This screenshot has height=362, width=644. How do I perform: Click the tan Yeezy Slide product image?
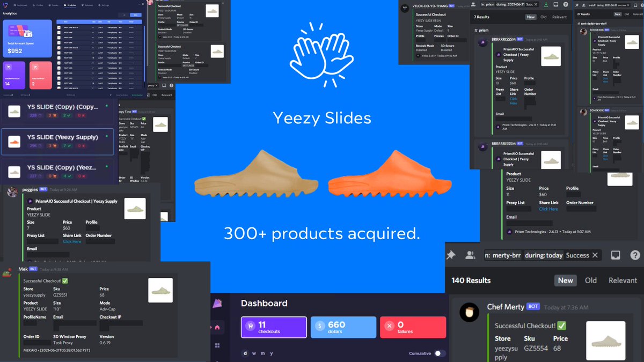pyautogui.click(x=257, y=173)
